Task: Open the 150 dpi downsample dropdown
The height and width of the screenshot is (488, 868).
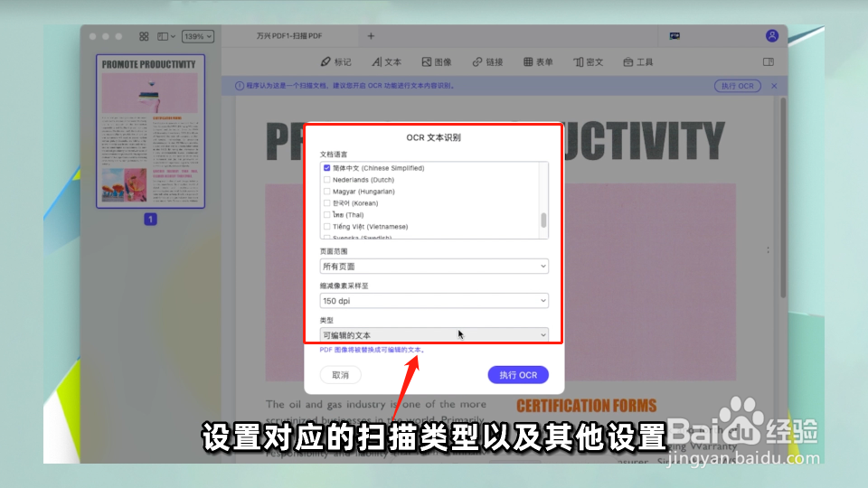Action: [434, 300]
